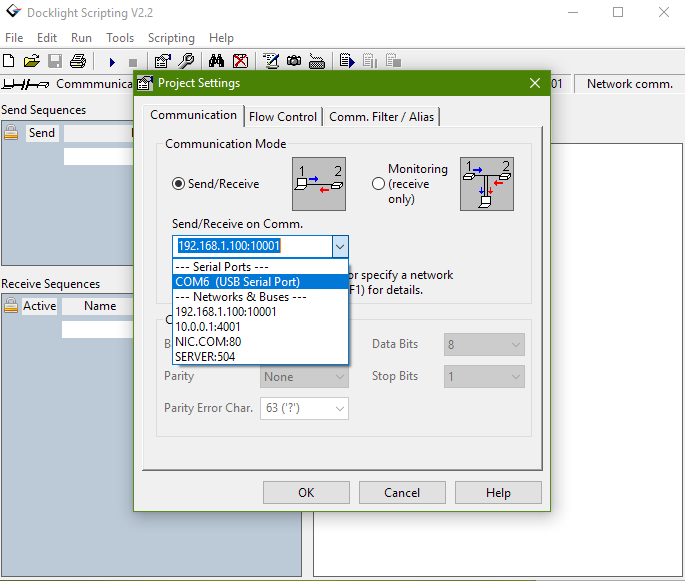Viewport: 685px width, 581px height.
Task: Choose 10.0.0.1:4001 from the list
Action: [260, 327]
